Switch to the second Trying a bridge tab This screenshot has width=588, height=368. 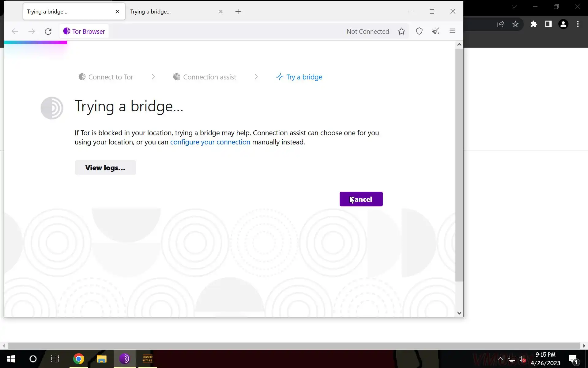[171, 12]
